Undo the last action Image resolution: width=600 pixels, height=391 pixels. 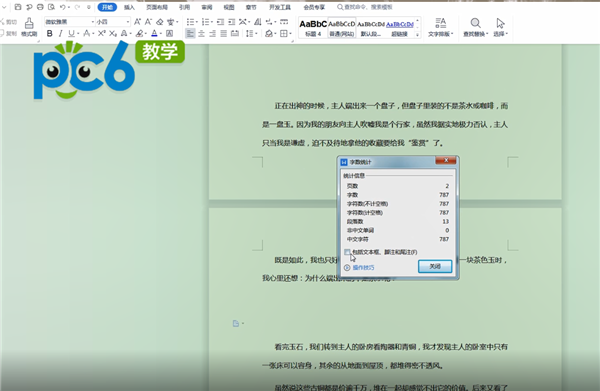[62, 7]
